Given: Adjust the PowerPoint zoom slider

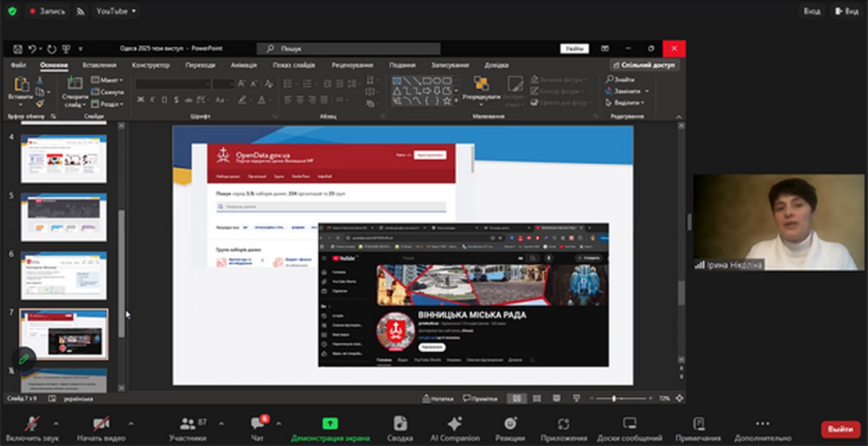Looking at the screenshot, I should pos(614,399).
